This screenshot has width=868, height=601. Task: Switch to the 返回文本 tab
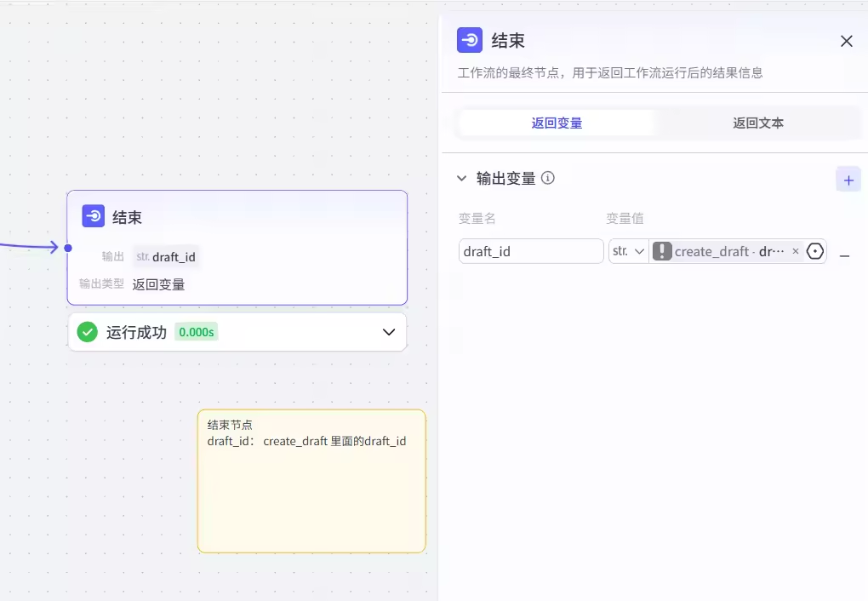pos(757,123)
